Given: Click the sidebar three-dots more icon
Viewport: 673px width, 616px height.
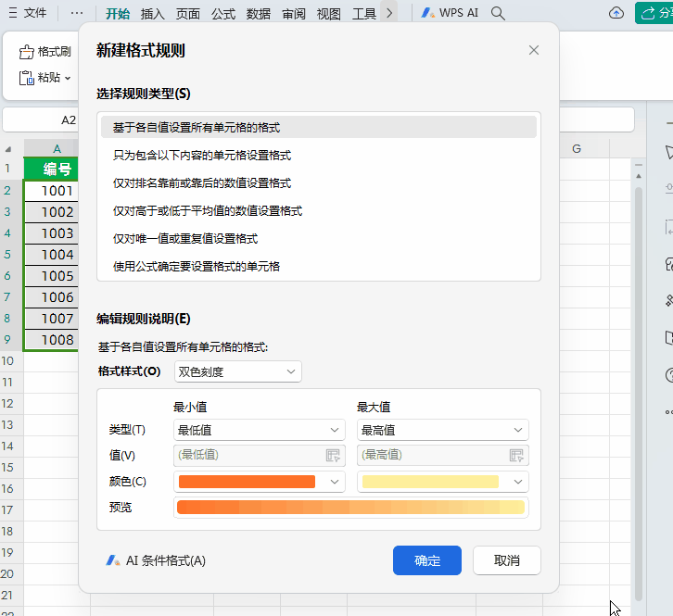Looking at the screenshot, I should 668,412.
